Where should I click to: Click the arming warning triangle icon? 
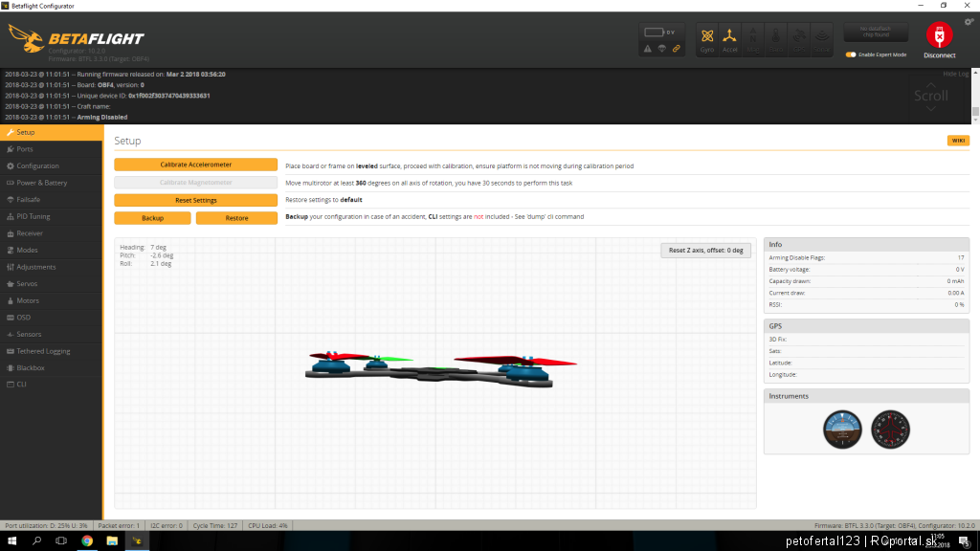[648, 49]
